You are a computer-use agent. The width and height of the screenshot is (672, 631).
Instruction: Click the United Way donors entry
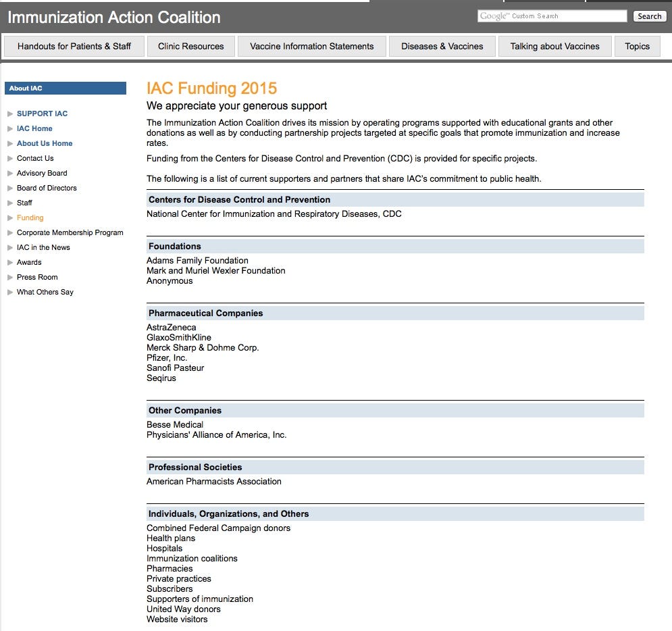(x=184, y=609)
